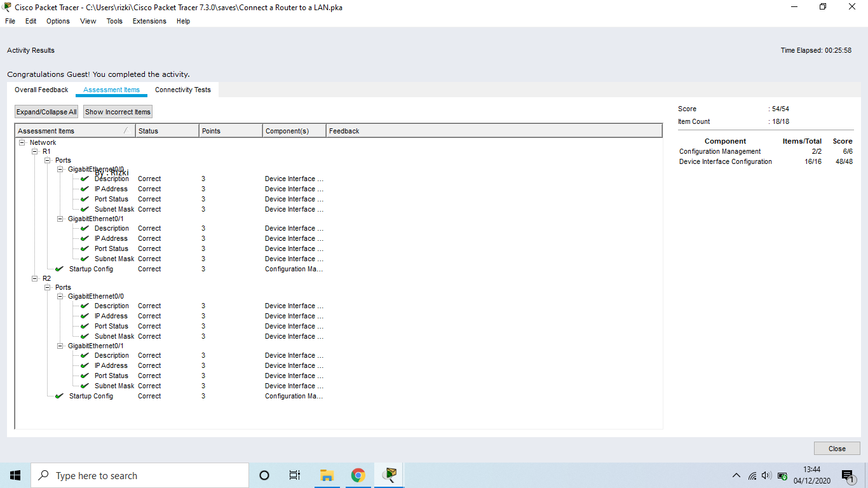This screenshot has width=868, height=488.
Task: Select R1 Gig0/1 Subnet Mask item
Action: (114, 259)
